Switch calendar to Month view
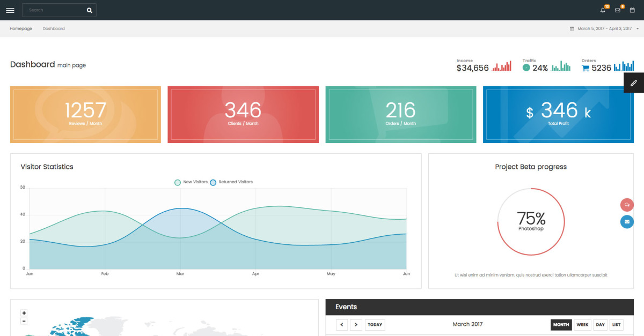The height and width of the screenshot is (336, 644). point(561,325)
